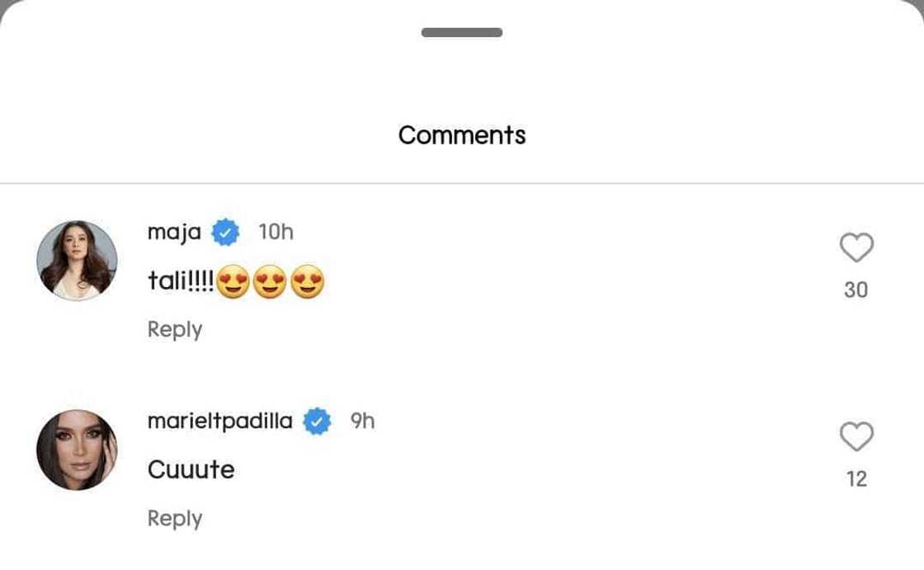The image size is (924, 570).
Task: Tap marieltpadilla's blue verified badge
Action: (317, 422)
